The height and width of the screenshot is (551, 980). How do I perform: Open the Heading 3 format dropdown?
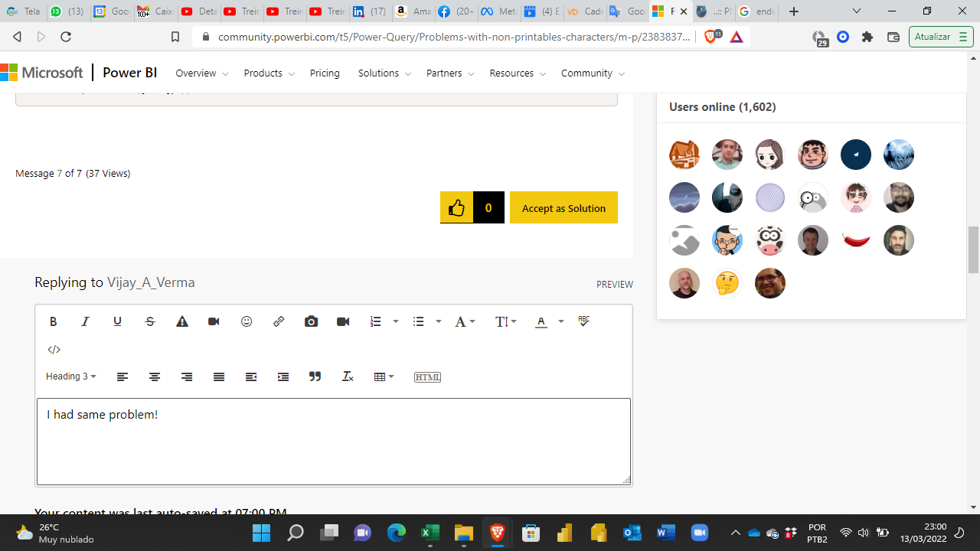(70, 377)
